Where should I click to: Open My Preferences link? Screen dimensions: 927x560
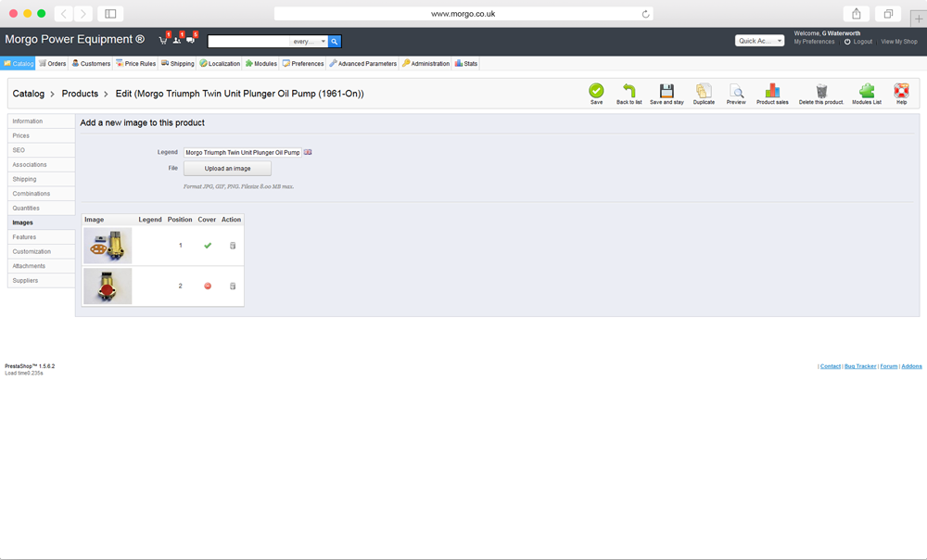click(814, 42)
